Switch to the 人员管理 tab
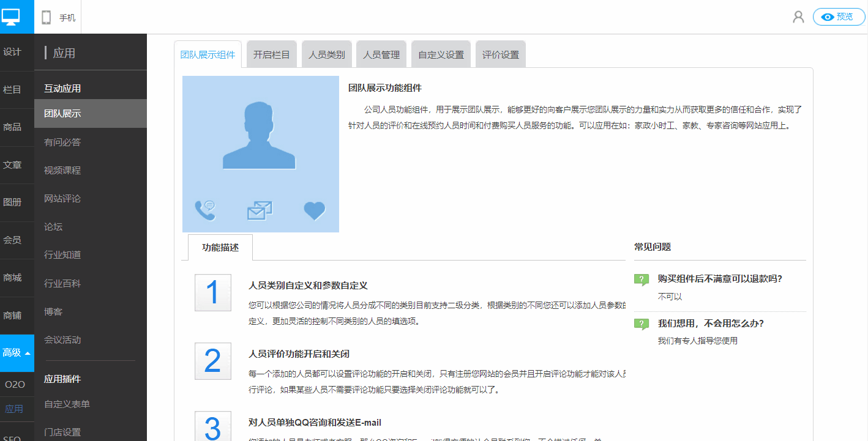Image resolution: width=868 pixels, height=441 pixels. 381,54
